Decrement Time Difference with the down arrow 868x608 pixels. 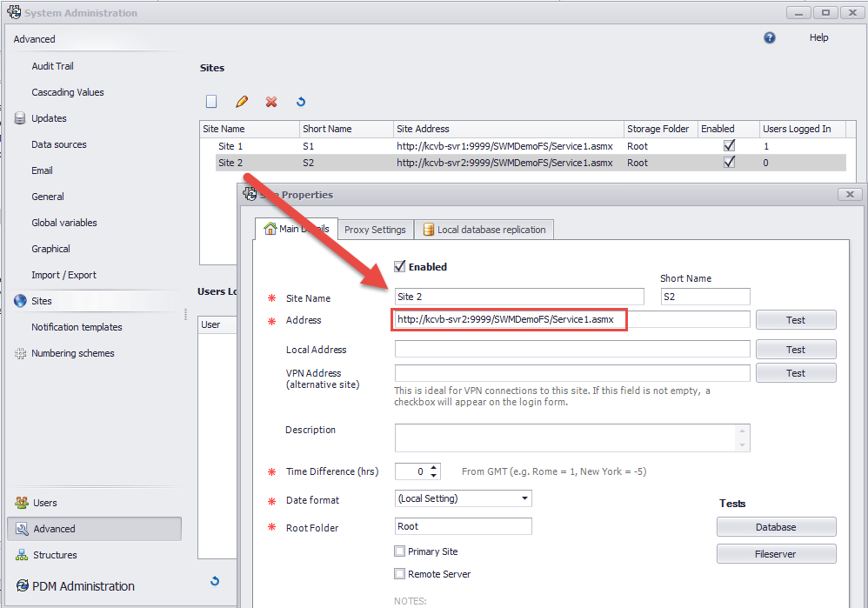pos(432,474)
